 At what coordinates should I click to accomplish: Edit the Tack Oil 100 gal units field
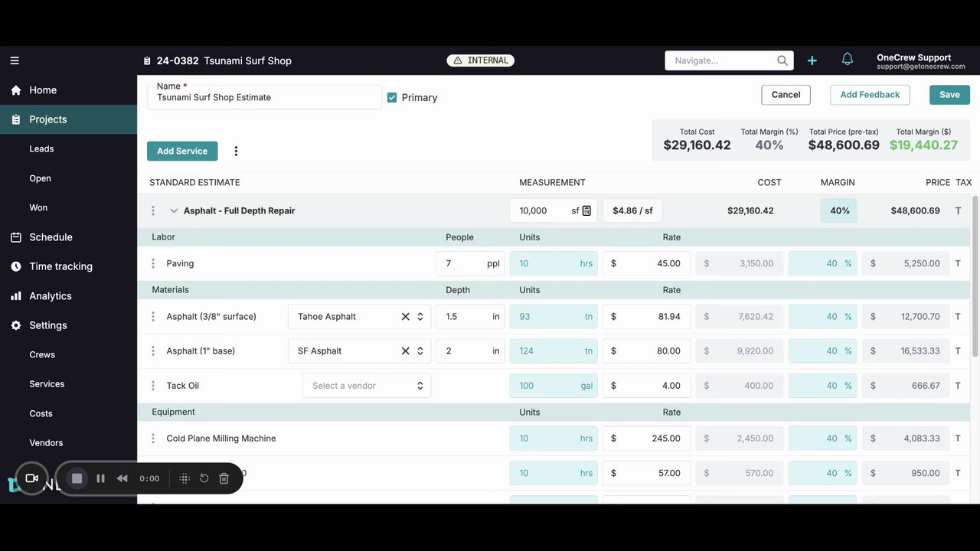click(x=554, y=386)
